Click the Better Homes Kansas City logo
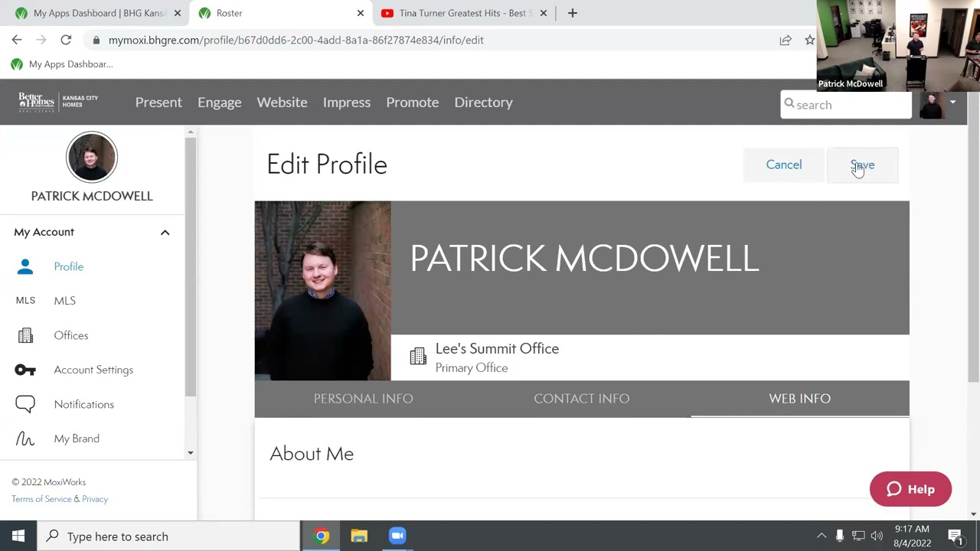The width and height of the screenshot is (980, 551). 58,102
